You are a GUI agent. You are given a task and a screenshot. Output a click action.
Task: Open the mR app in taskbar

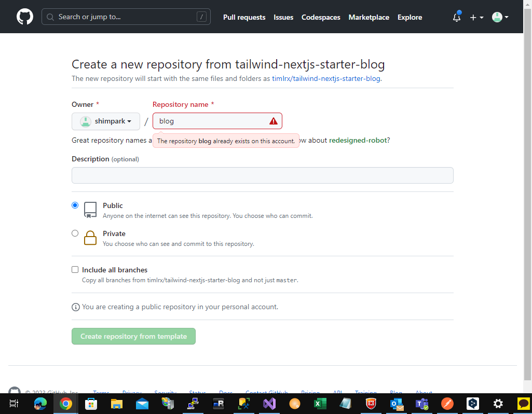[219, 404]
